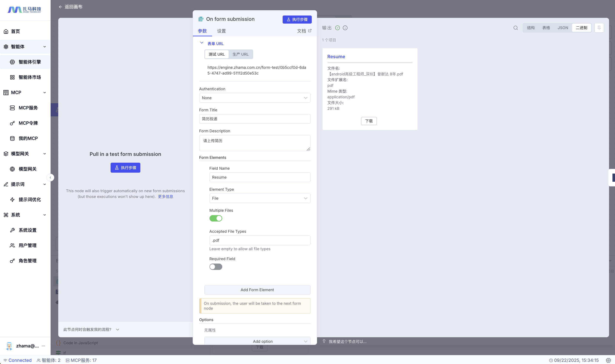Open the Element Type File dropdown
Viewport: 615px width, 364px height.
pyautogui.click(x=260, y=198)
